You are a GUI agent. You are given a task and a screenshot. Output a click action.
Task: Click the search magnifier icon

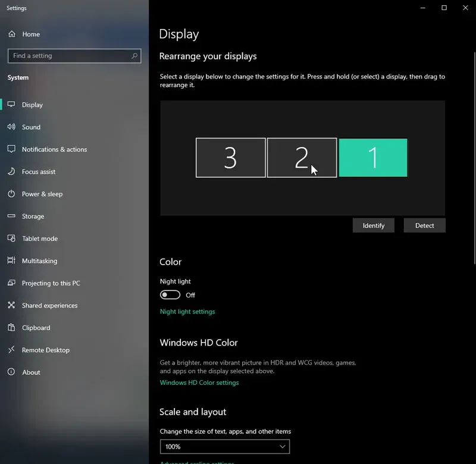click(134, 56)
